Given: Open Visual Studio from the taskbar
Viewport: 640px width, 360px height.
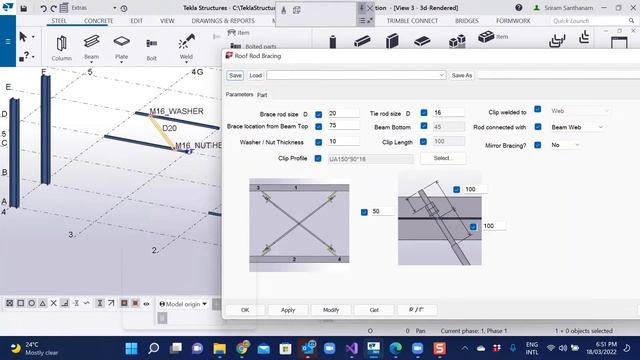Looking at the screenshot, I should tap(351, 349).
